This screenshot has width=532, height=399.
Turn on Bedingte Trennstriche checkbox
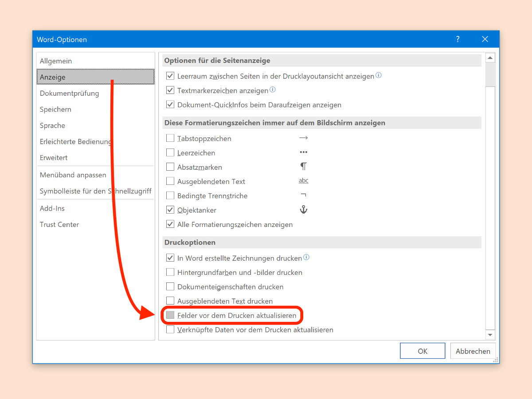tap(170, 196)
